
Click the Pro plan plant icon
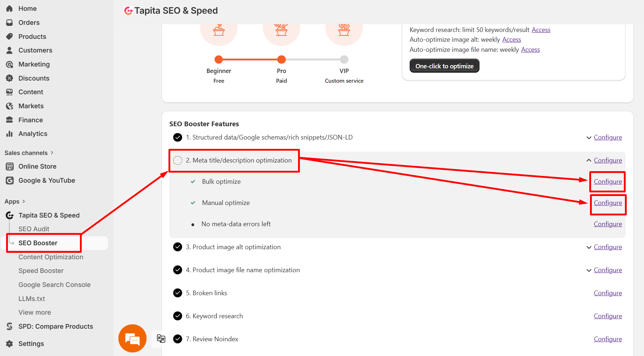click(282, 30)
